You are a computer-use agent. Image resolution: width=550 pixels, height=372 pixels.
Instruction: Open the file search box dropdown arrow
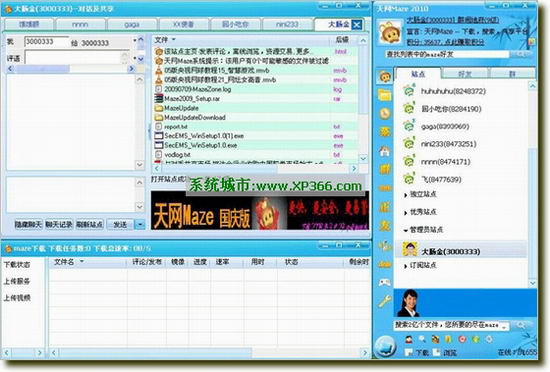(504, 327)
